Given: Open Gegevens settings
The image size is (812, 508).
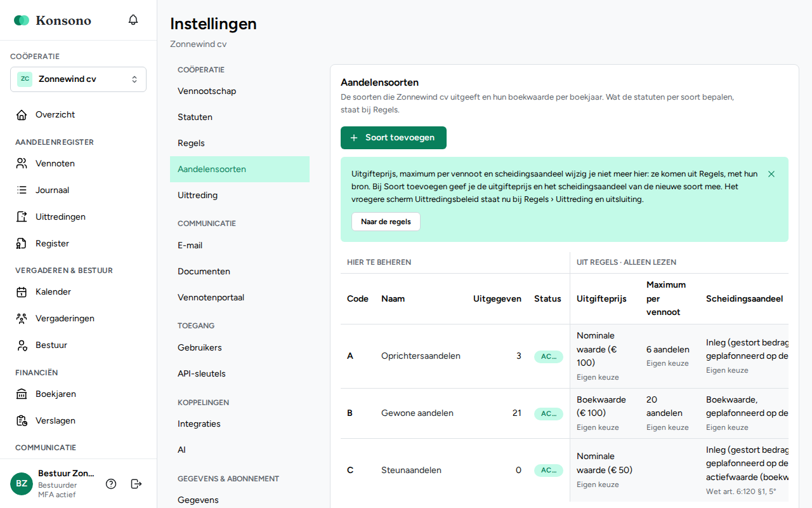Looking at the screenshot, I should coord(240,500).
